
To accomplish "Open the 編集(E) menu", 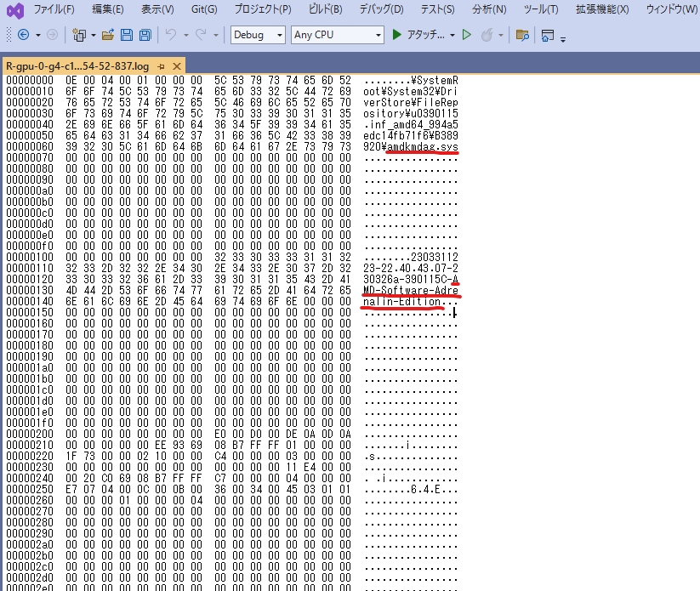I will 107,9.
